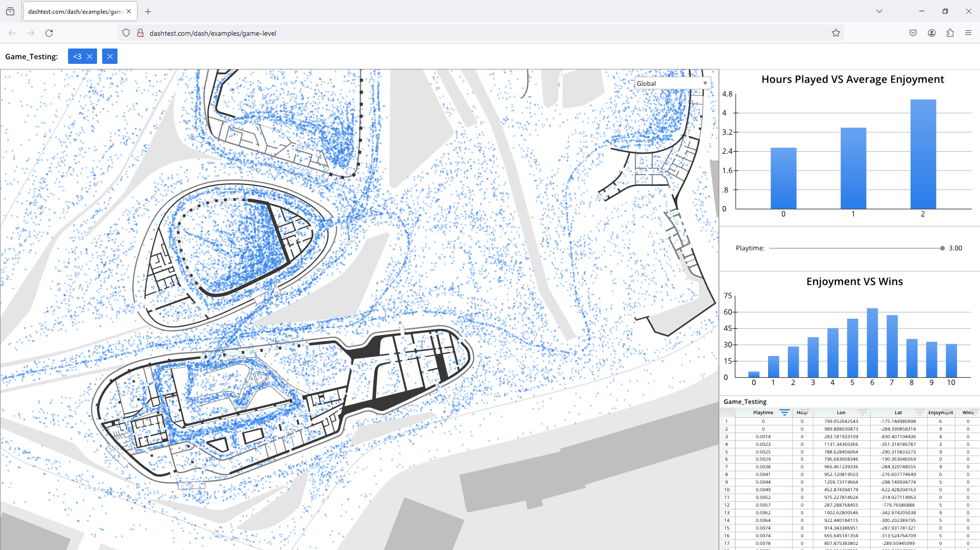Click Playtime slider value 3.00
Viewport: 980px width, 550px height.
pos(955,248)
